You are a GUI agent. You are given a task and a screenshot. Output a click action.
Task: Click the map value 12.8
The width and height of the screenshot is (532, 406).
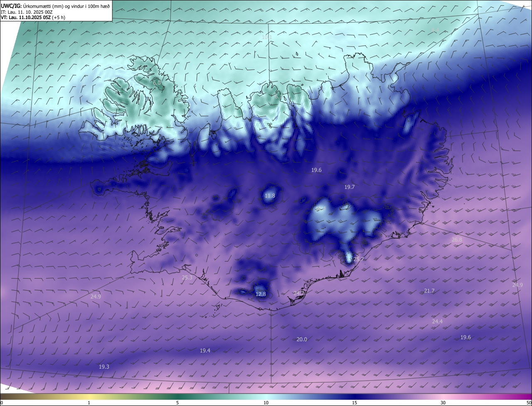click(261, 294)
